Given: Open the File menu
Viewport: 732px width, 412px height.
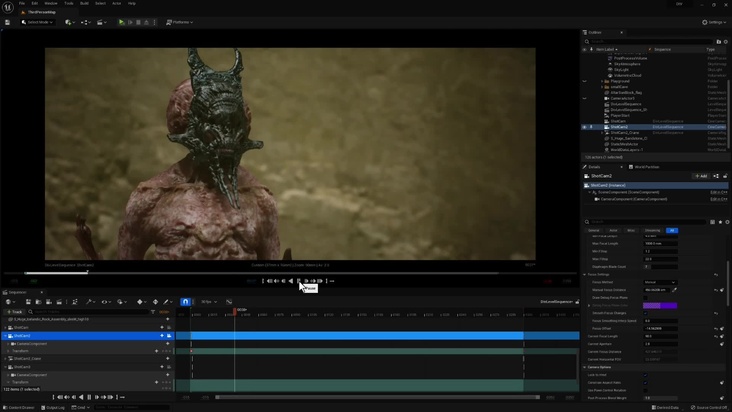Looking at the screenshot, I should (x=21, y=3).
